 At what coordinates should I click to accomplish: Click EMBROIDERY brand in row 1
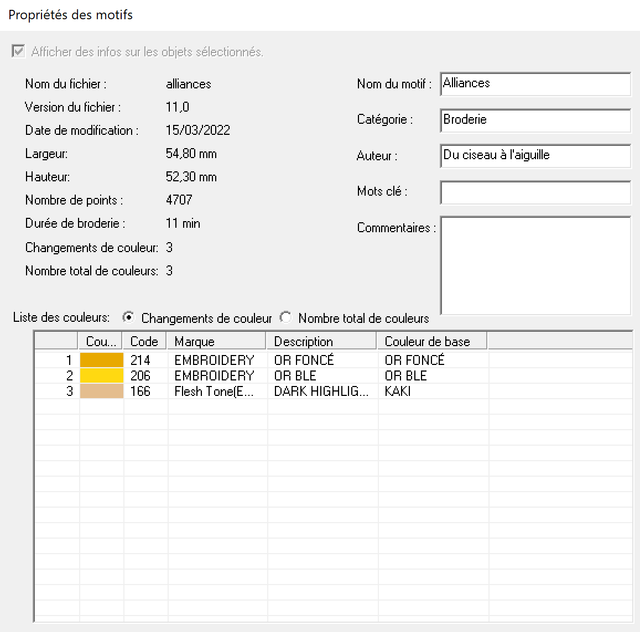click(x=214, y=360)
